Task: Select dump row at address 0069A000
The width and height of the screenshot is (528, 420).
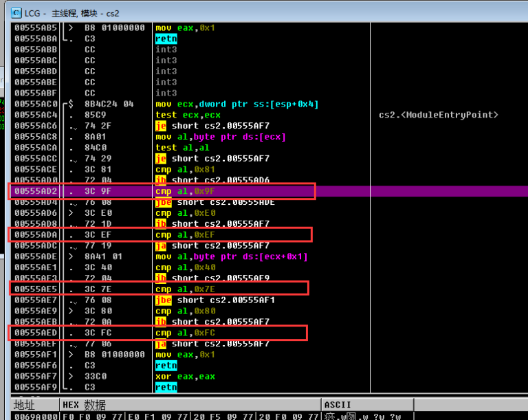Action: pyautogui.click(x=36, y=415)
